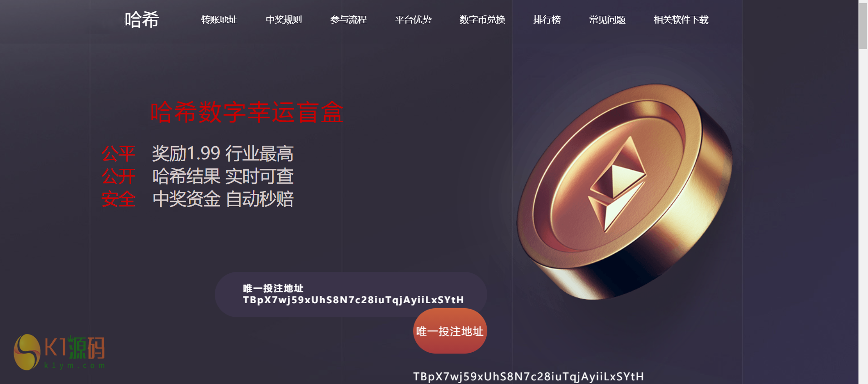The image size is (868, 384).
Task: View the 排行榜 leaderboard link
Action: [x=547, y=20]
